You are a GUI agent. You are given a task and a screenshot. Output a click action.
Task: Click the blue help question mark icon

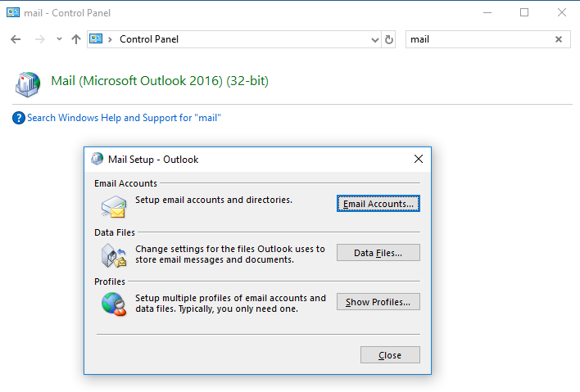(x=19, y=118)
